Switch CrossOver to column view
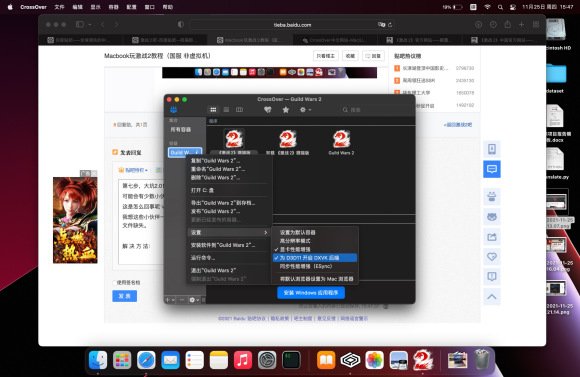This screenshot has width=580, height=377. click(x=239, y=110)
